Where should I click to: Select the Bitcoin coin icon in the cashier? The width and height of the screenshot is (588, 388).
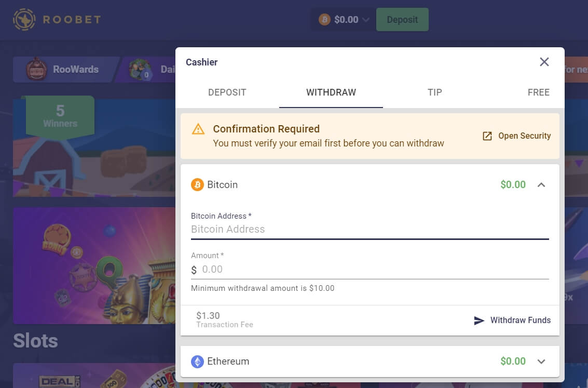coord(197,184)
